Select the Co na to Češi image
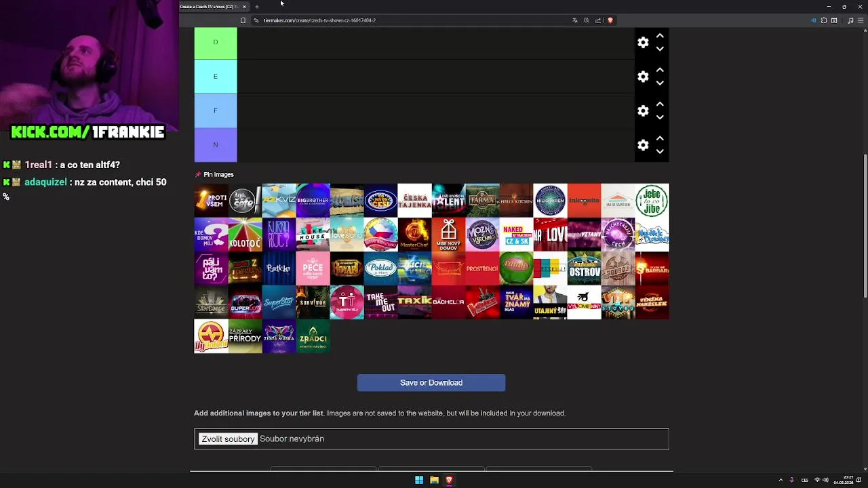Viewport: 868px width, 488px height. (380, 201)
